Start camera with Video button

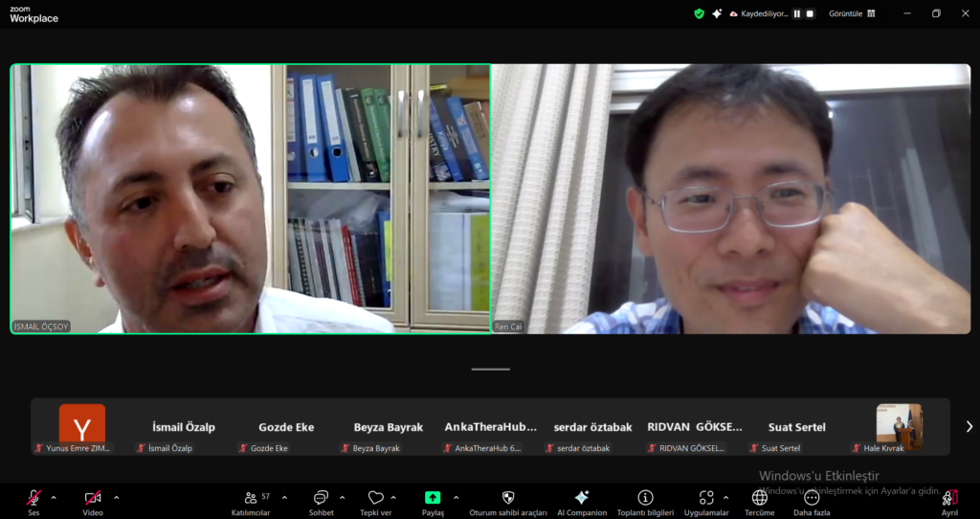coord(93,503)
